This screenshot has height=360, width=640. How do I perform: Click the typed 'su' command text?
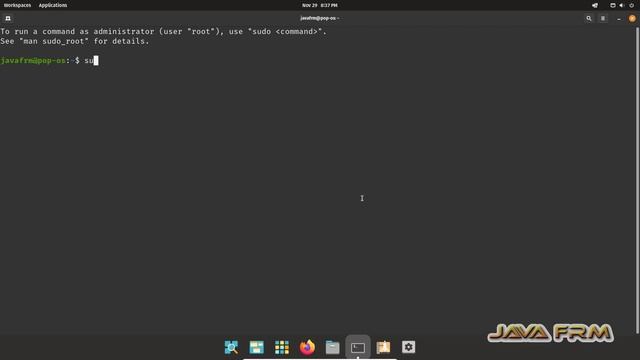pyautogui.click(x=89, y=61)
